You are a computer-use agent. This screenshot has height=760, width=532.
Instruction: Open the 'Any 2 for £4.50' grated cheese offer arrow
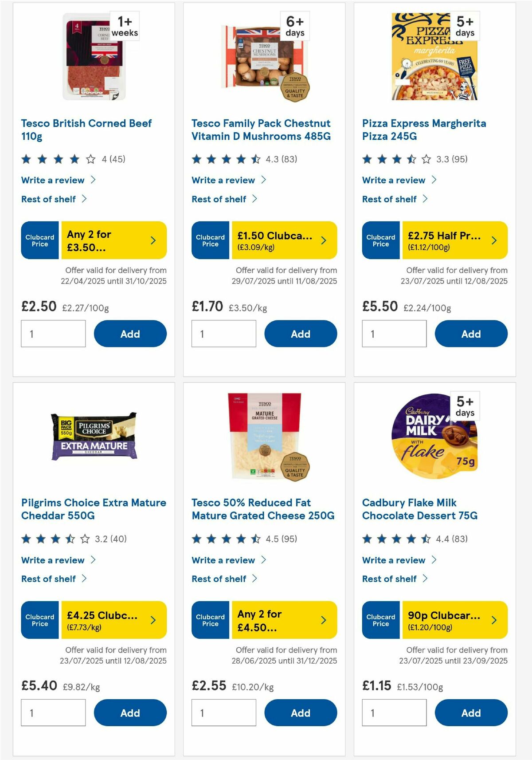point(324,620)
